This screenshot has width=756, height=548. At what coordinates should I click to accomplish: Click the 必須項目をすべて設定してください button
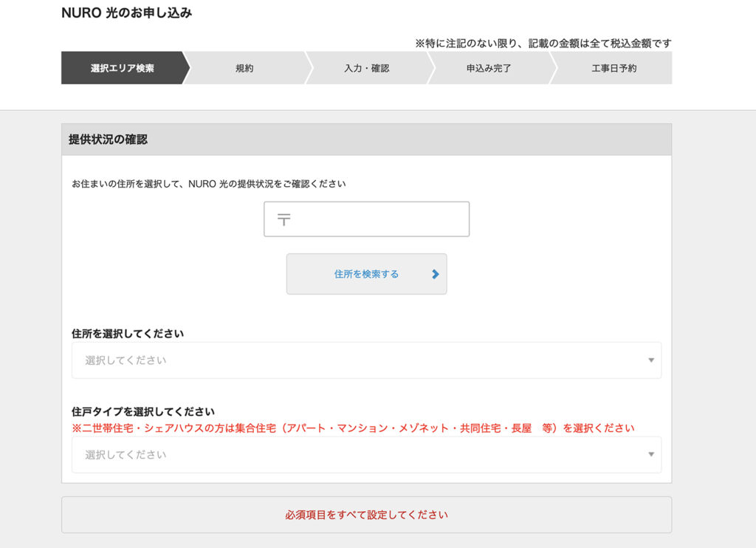366,515
